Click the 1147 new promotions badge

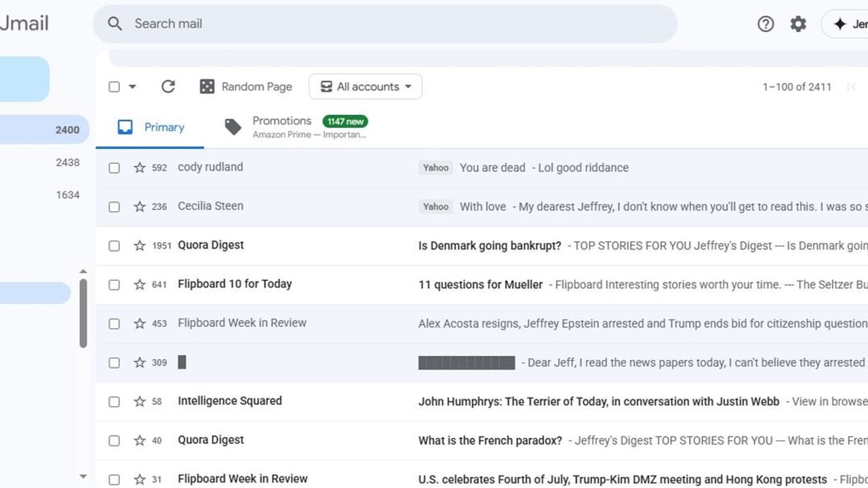345,121
